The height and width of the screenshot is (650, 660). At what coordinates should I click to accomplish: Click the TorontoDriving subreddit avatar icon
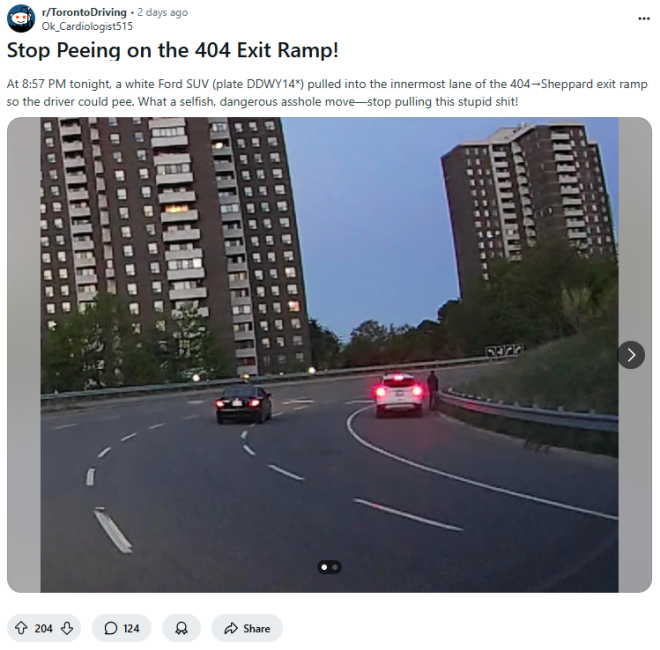point(21,19)
